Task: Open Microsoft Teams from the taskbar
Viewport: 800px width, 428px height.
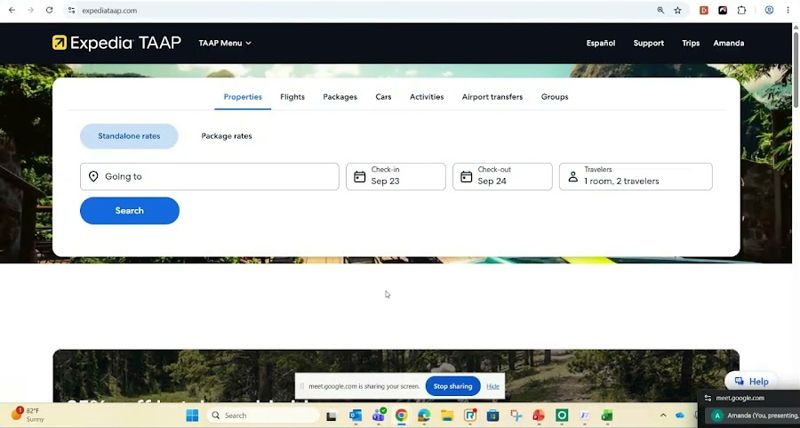Action: 379,416
